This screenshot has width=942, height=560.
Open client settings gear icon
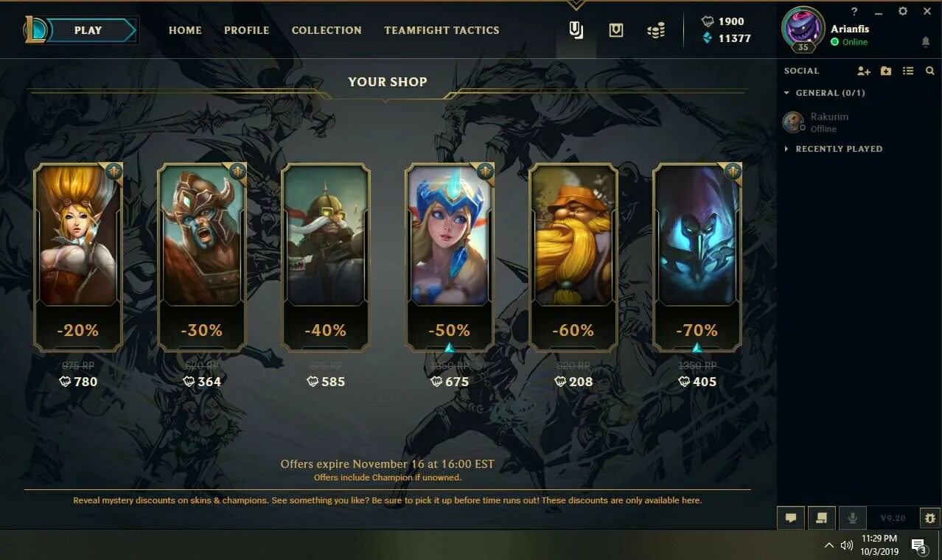tap(903, 11)
